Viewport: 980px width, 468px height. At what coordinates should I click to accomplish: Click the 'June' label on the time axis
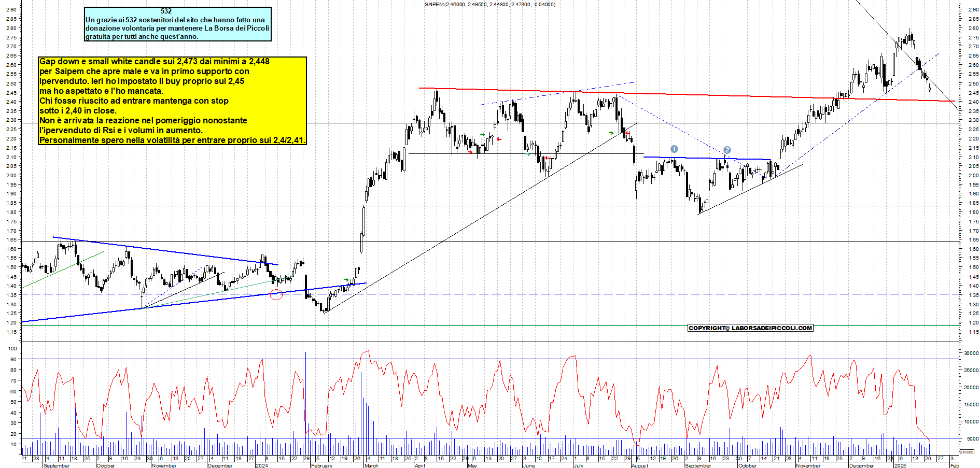pos(529,465)
